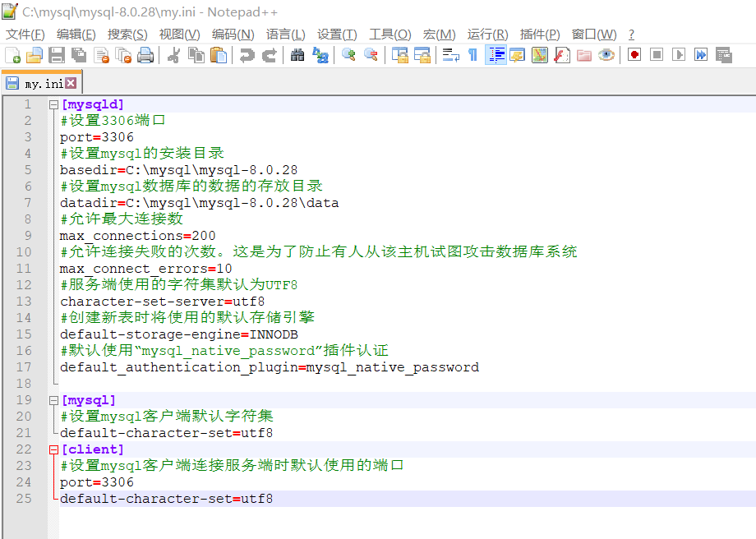The image size is (756, 539).
Task: Play back the recorded macro
Action: [x=679, y=55]
